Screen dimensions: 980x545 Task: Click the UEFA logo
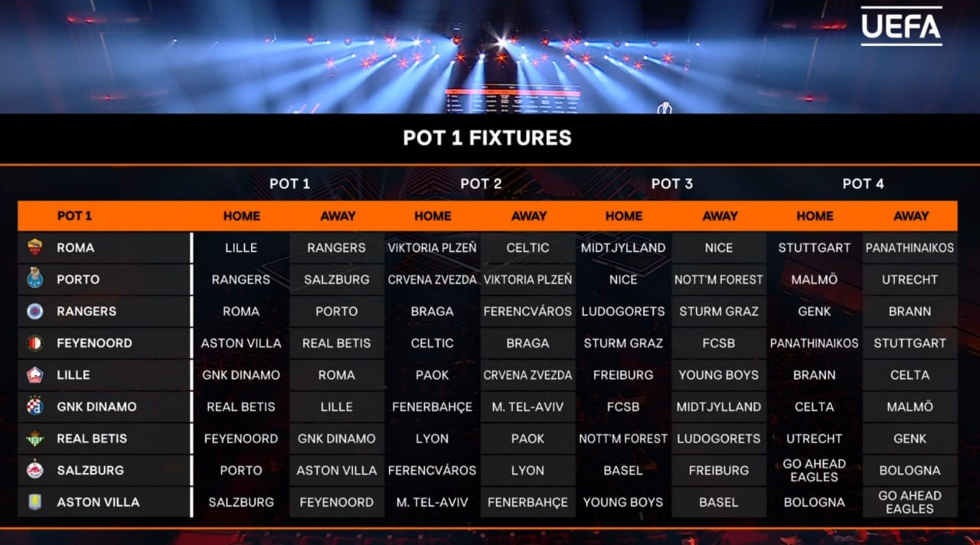pos(901,27)
